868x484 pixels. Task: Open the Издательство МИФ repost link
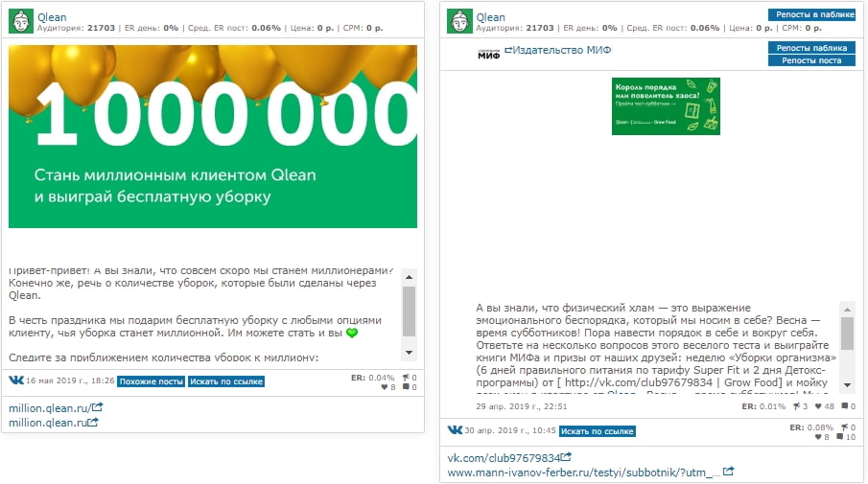pyautogui.click(x=561, y=50)
